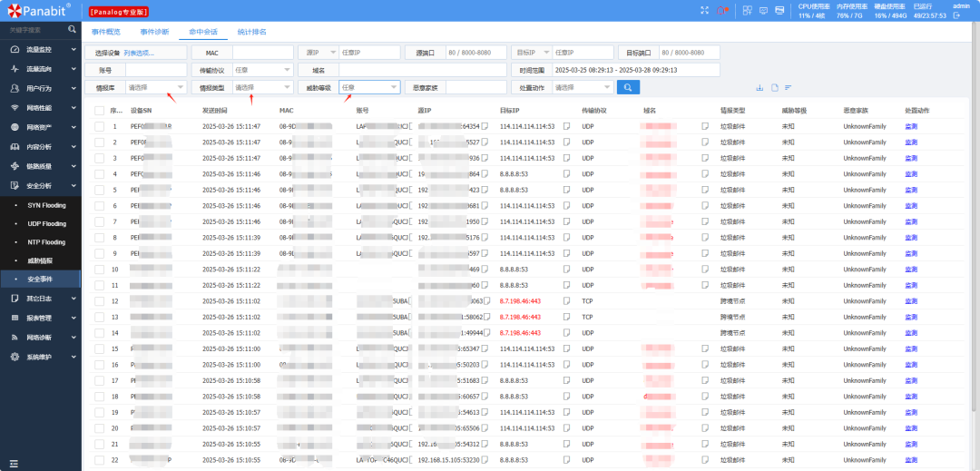Click the 网络资产 globe icon in sidebar

pos(15,127)
